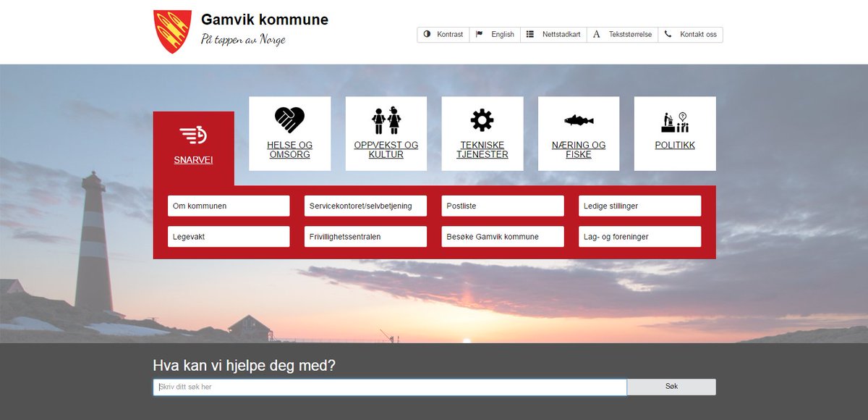The height and width of the screenshot is (420, 868).
Task: Toggle the Kontrast high-contrast mode label
Action: tap(450, 34)
